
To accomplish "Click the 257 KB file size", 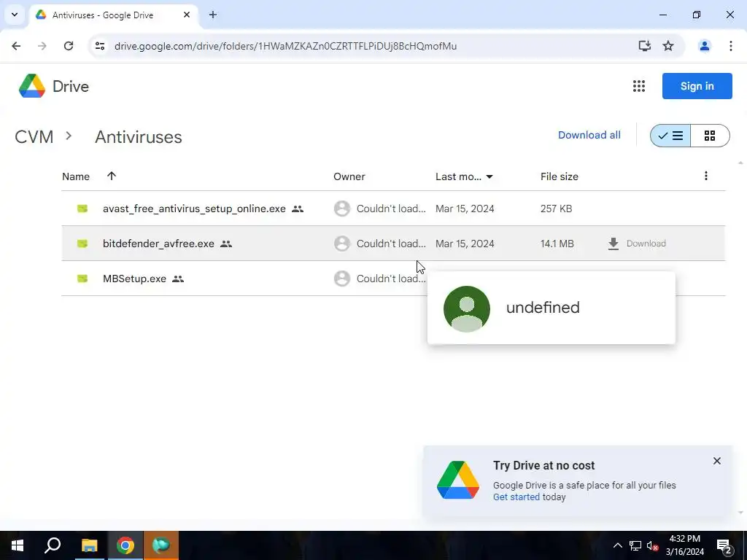I will pyautogui.click(x=556, y=209).
